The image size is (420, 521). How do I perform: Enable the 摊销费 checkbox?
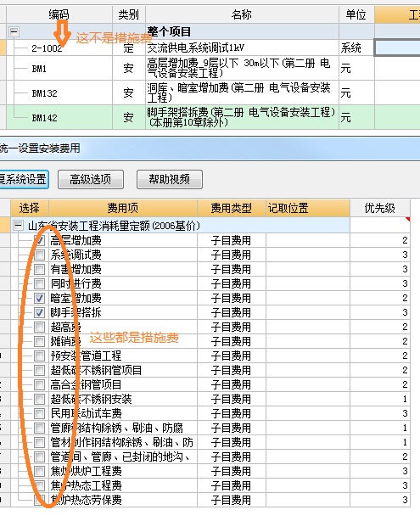[x=40, y=341]
